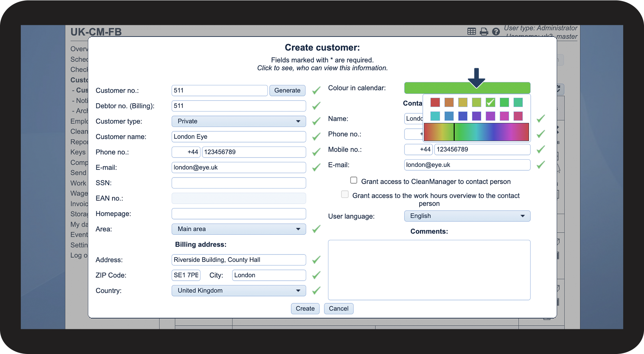Pick the lime green colour swatch
The image size is (644, 354).
pos(477,102)
